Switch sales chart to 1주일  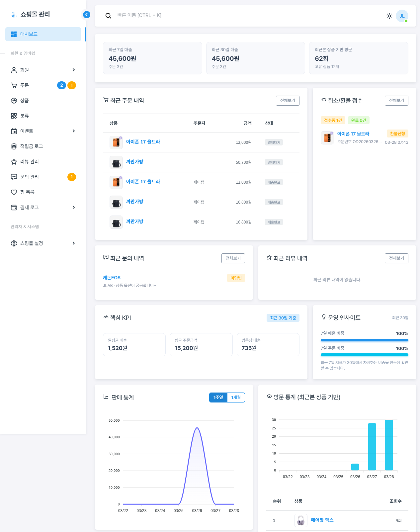point(218,398)
